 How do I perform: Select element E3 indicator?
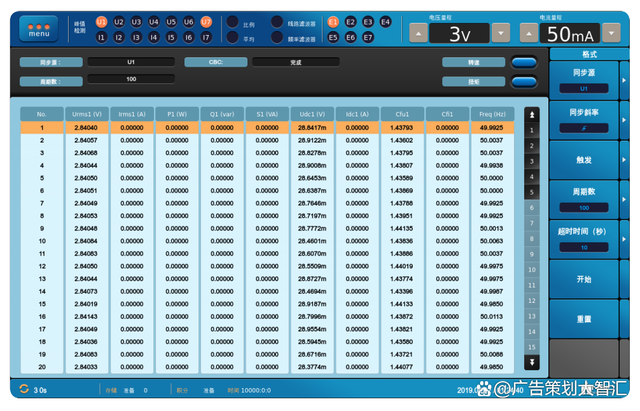click(x=368, y=22)
